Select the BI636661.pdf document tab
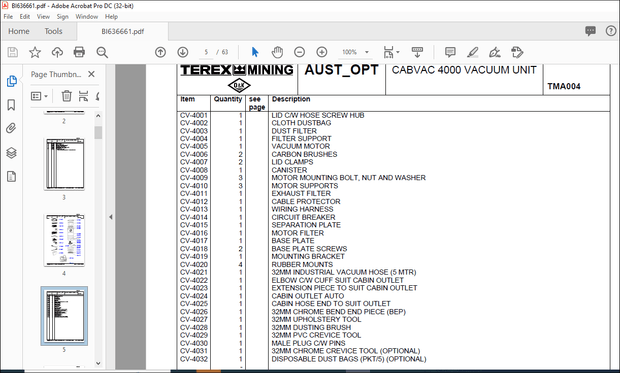620x373 pixels. click(123, 32)
